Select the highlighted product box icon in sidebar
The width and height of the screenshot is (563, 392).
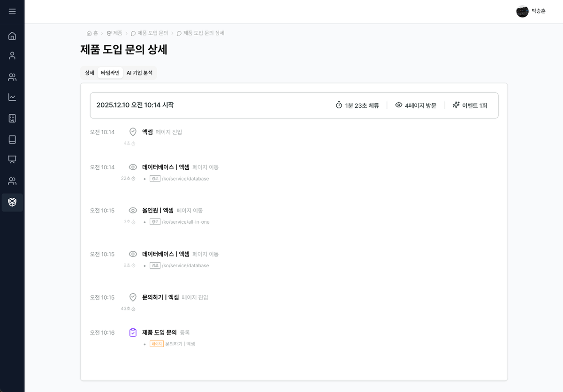point(12,202)
